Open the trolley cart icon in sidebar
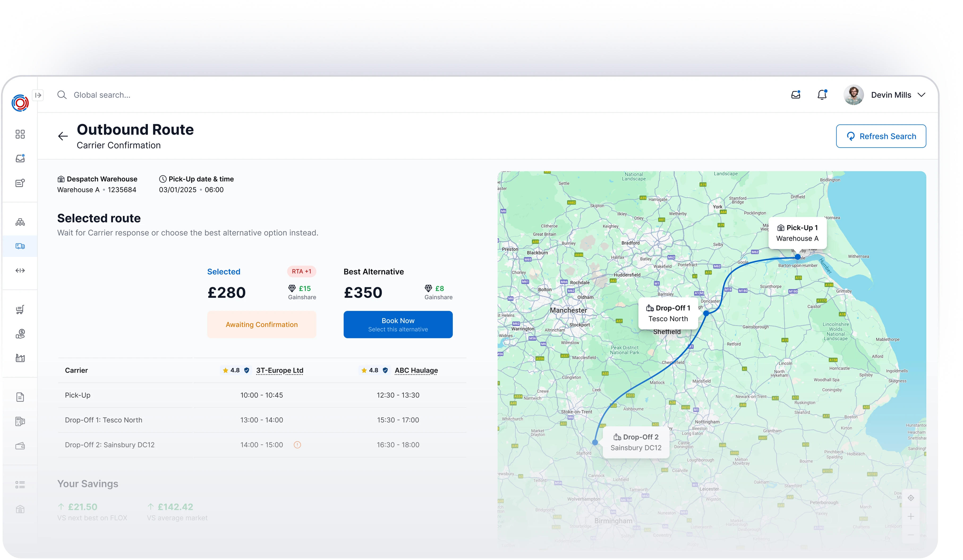This screenshot has width=963, height=560. click(x=20, y=309)
